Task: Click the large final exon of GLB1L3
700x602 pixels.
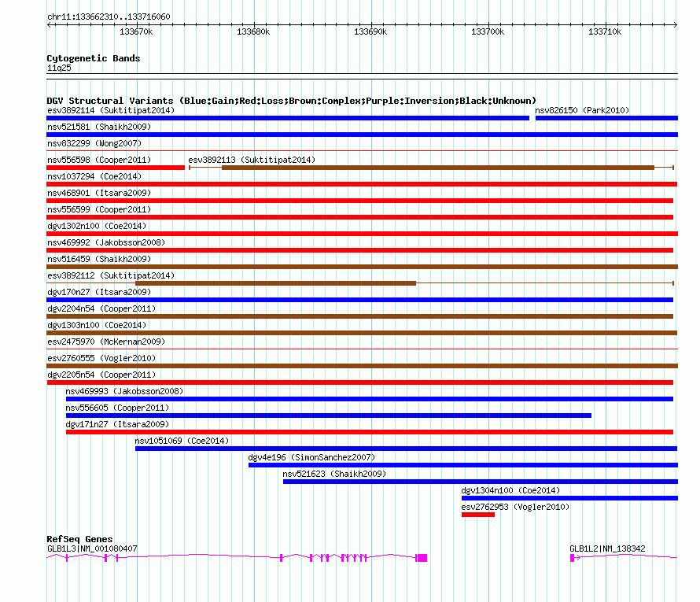Action: click(422, 558)
